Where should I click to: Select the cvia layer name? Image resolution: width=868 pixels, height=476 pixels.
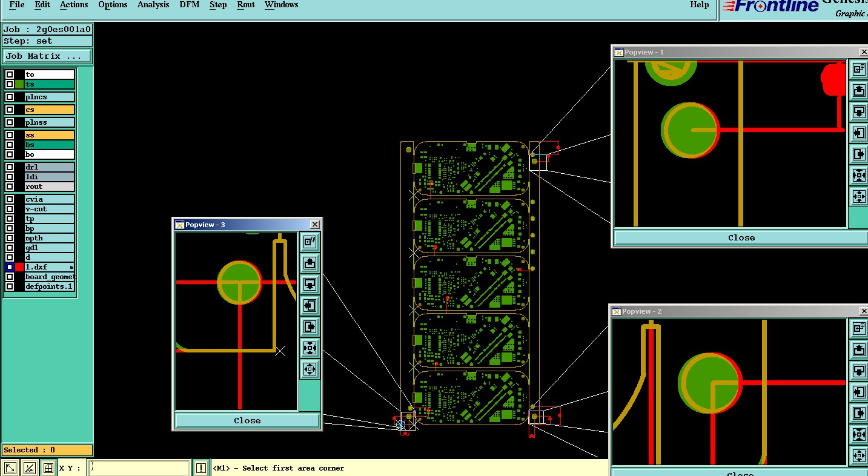(x=50, y=199)
